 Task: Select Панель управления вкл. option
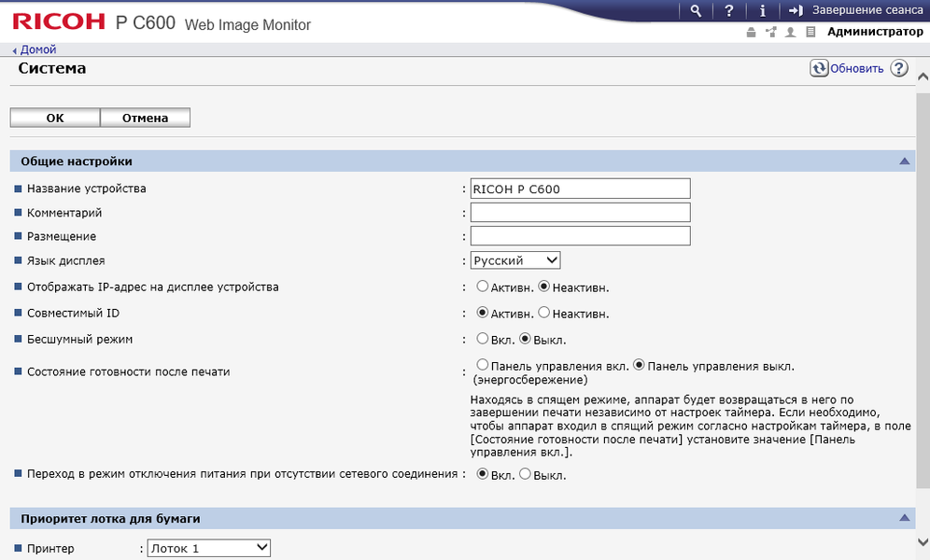(x=482, y=364)
